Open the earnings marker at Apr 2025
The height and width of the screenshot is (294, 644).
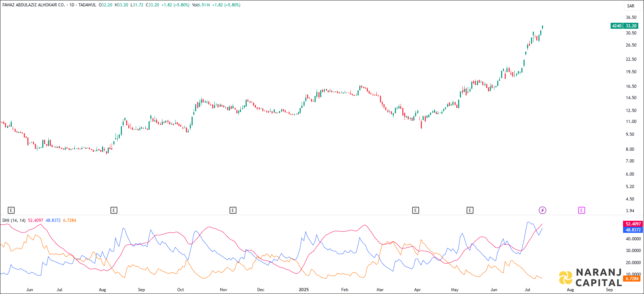point(415,210)
